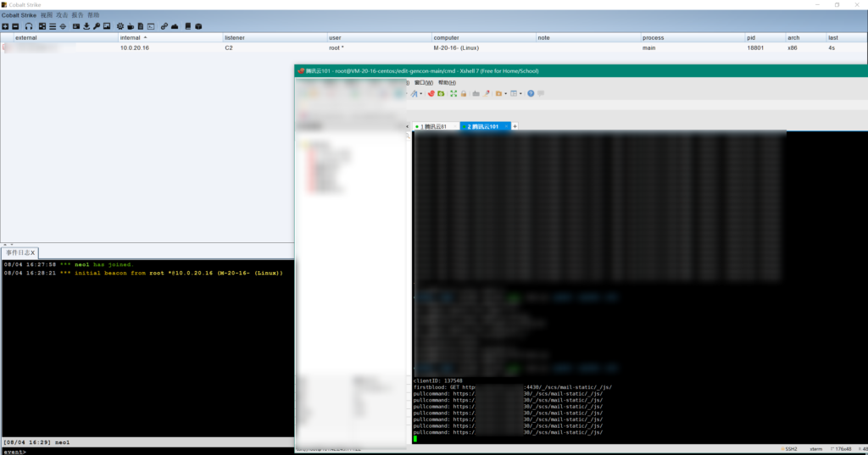Open the Credentials card icon in Cobalt Strike
The width and height of the screenshot is (868, 455).
[x=76, y=26]
